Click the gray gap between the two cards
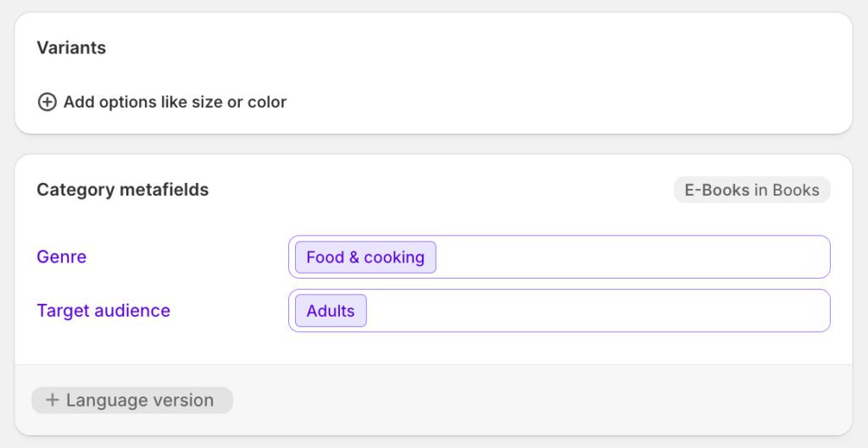The height and width of the screenshot is (448, 868). (x=434, y=144)
